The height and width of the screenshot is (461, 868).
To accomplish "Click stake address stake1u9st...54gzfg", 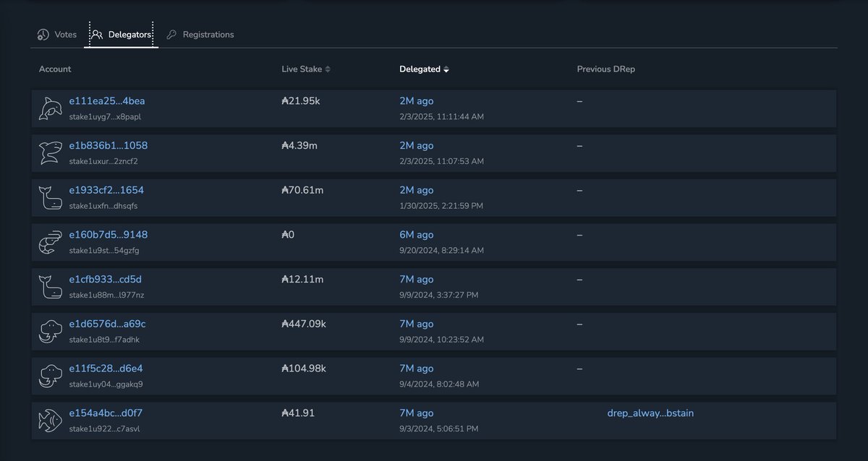I will [104, 251].
